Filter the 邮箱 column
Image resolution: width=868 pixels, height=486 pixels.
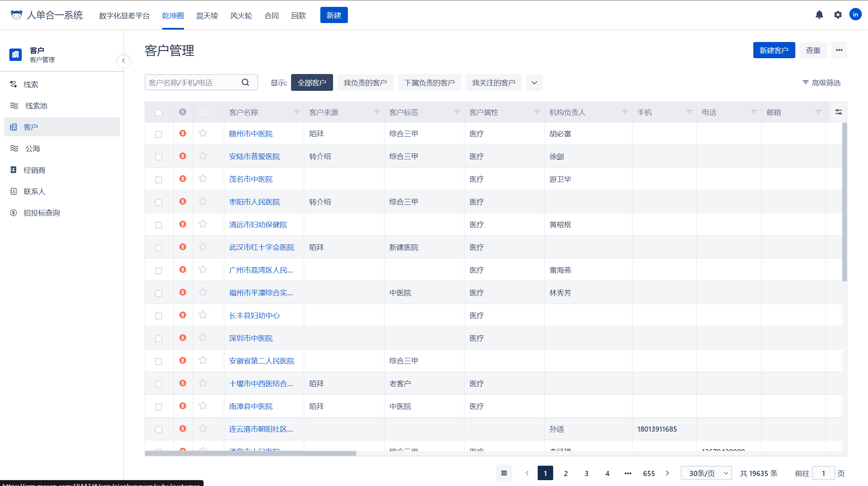pos(818,112)
